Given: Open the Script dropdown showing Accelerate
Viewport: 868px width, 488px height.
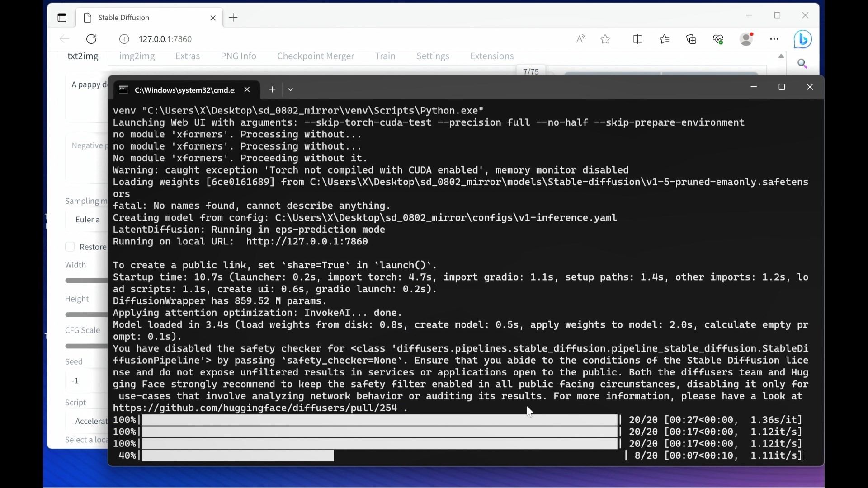Looking at the screenshot, I should point(87,421).
